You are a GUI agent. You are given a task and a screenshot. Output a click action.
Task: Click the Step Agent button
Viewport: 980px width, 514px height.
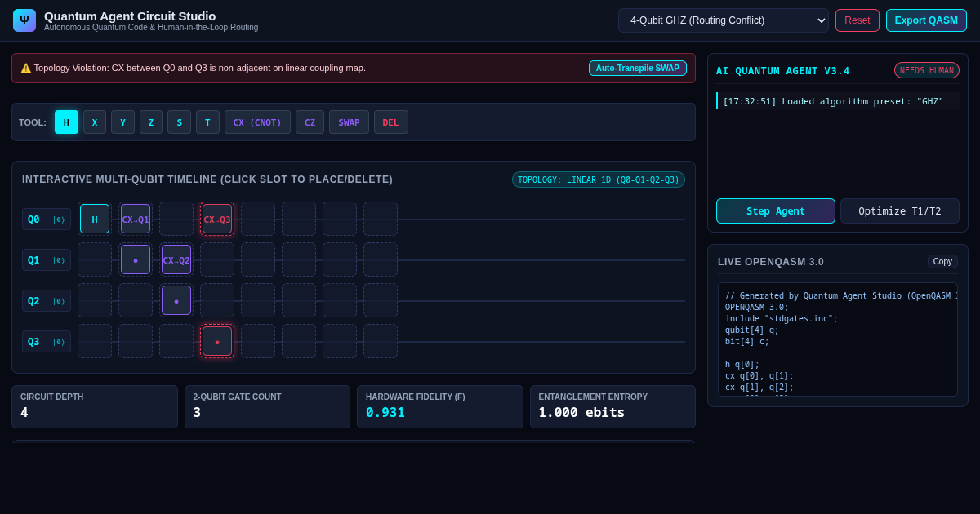[x=776, y=210]
